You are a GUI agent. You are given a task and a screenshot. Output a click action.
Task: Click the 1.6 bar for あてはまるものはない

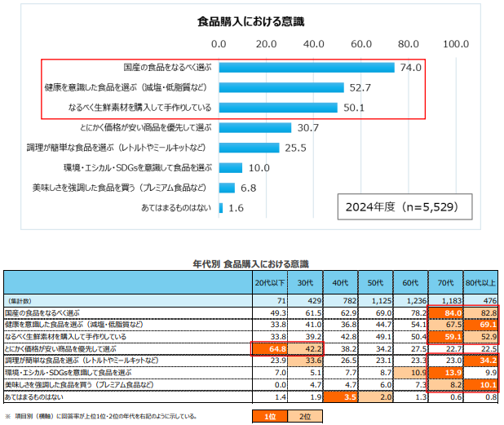point(221,208)
